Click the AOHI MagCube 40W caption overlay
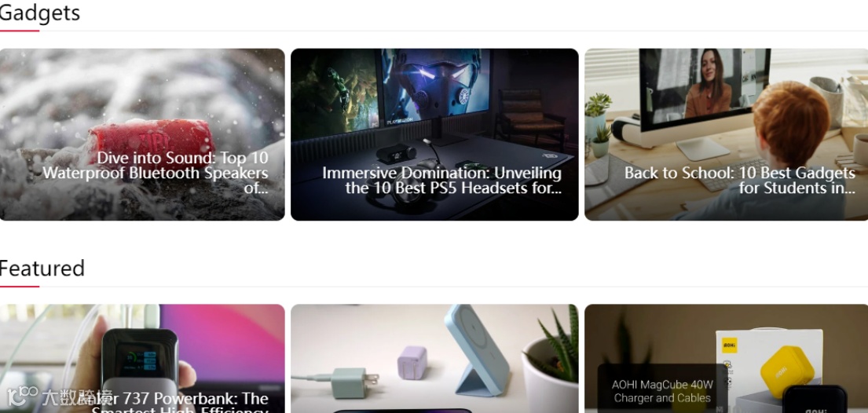Image resolution: width=868 pixels, height=413 pixels. tap(662, 391)
